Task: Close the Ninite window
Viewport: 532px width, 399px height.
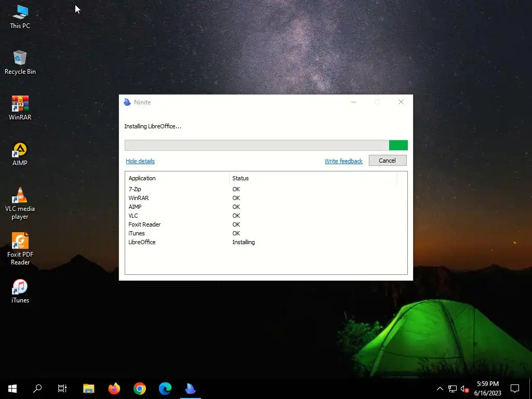Action: pyautogui.click(x=401, y=102)
